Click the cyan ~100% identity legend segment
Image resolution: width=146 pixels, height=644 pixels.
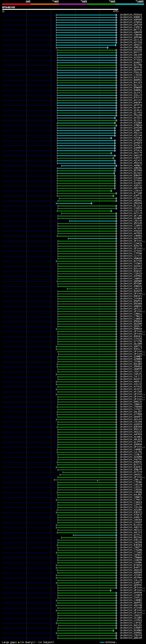[130, 4]
